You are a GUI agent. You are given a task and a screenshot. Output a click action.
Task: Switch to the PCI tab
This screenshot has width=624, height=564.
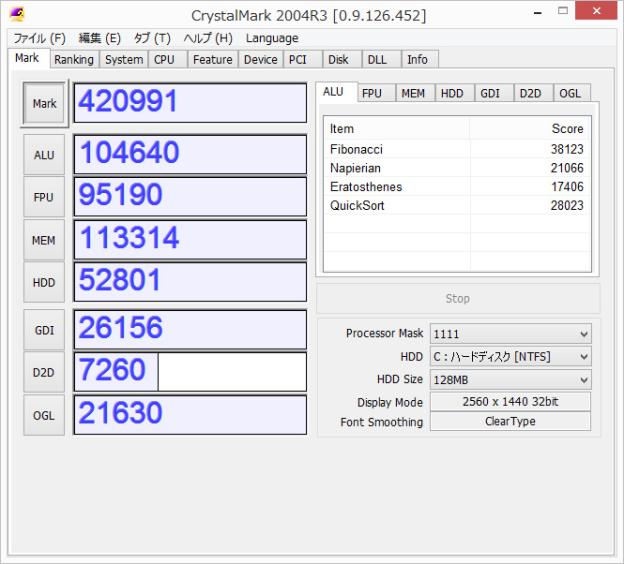(302, 59)
